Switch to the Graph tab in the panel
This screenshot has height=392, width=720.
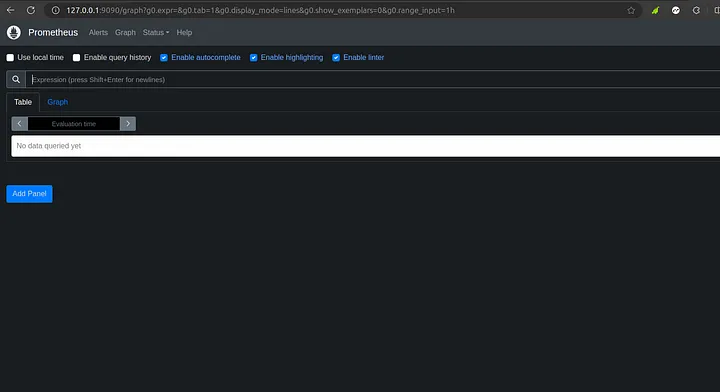(x=57, y=102)
